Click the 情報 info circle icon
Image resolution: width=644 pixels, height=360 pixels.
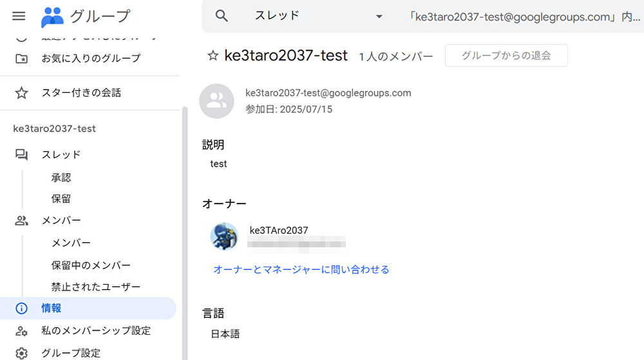pos(21,308)
